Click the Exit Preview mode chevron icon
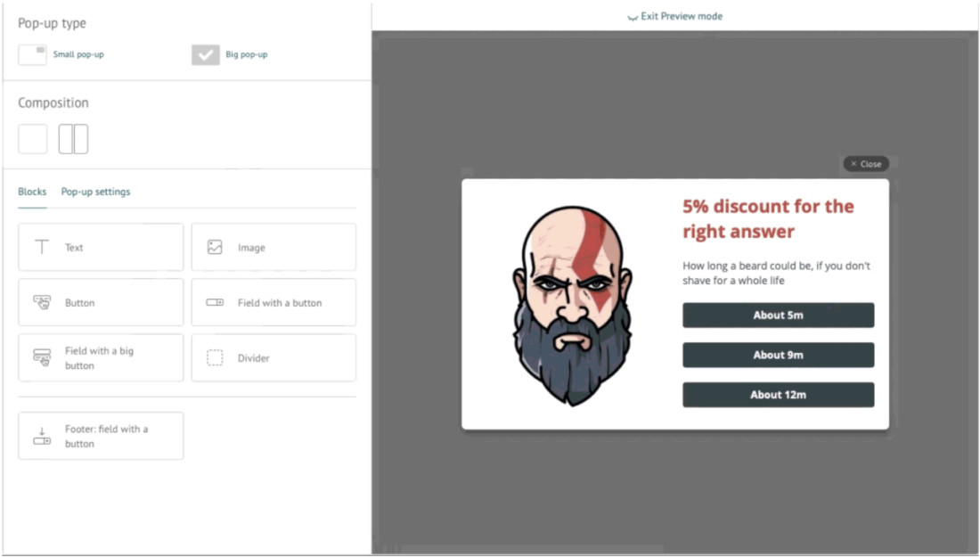The image size is (980, 557). point(633,18)
